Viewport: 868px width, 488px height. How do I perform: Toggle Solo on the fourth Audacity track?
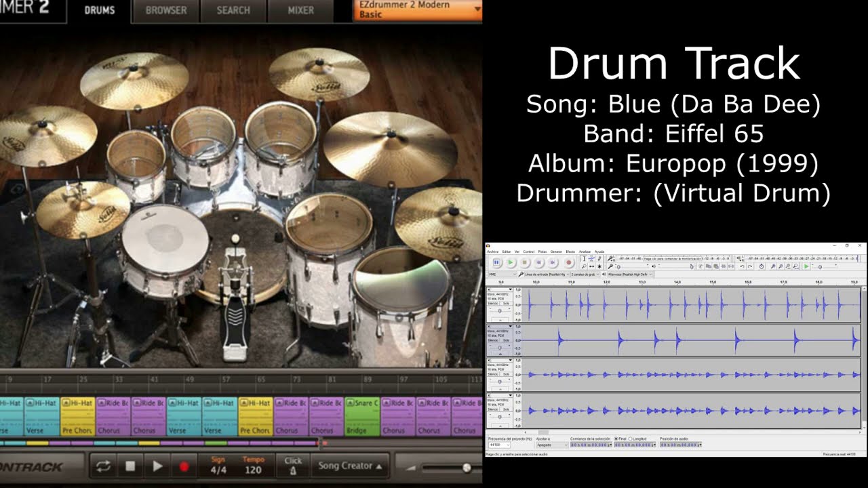pyautogui.click(x=506, y=409)
